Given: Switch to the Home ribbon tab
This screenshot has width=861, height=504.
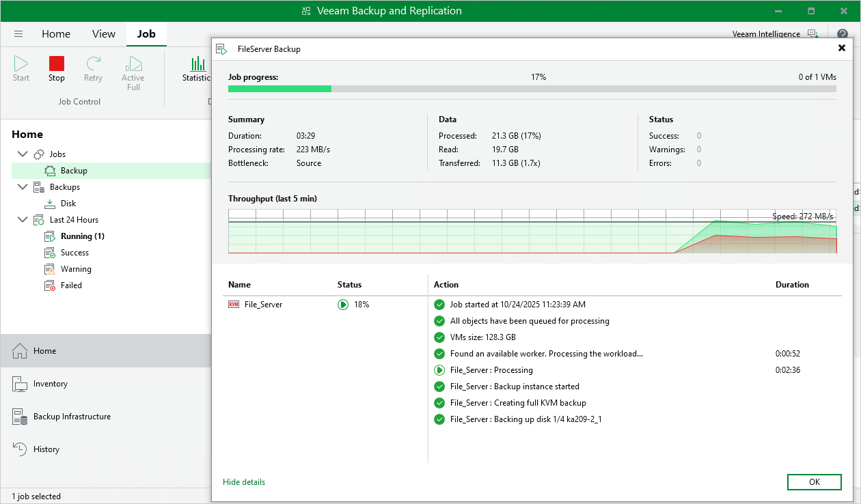Looking at the screenshot, I should [56, 34].
